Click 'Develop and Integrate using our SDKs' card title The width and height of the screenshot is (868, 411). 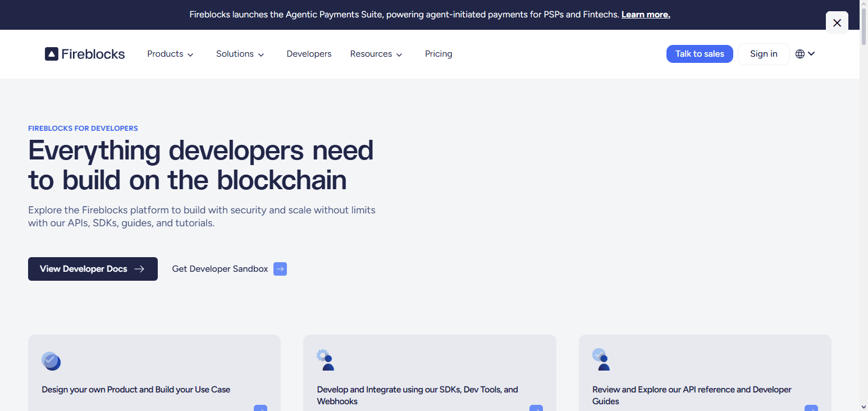(418, 395)
